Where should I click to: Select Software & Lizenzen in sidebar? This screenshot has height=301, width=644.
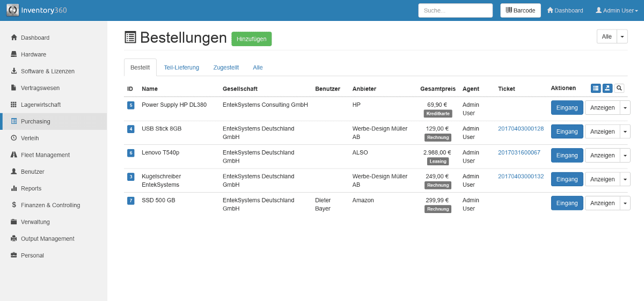[x=47, y=71]
